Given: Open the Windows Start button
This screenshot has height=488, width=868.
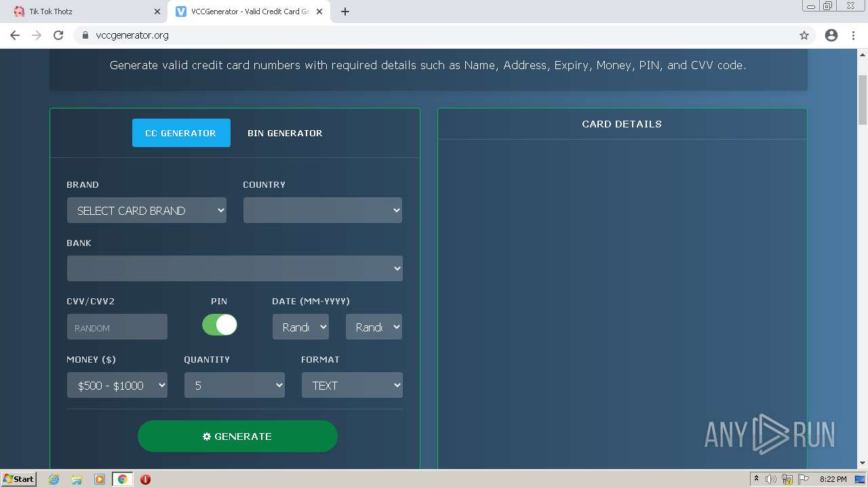Looking at the screenshot, I should 18,479.
